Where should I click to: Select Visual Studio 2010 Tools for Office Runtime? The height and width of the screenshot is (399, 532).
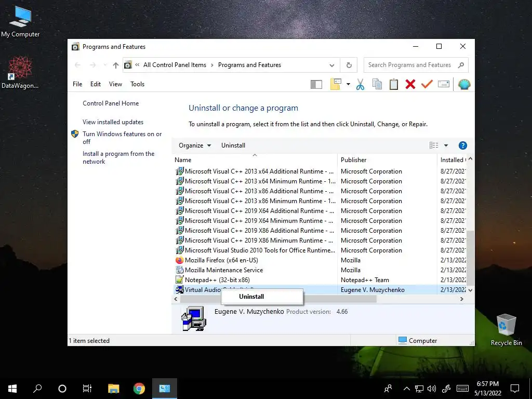(x=260, y=250)
